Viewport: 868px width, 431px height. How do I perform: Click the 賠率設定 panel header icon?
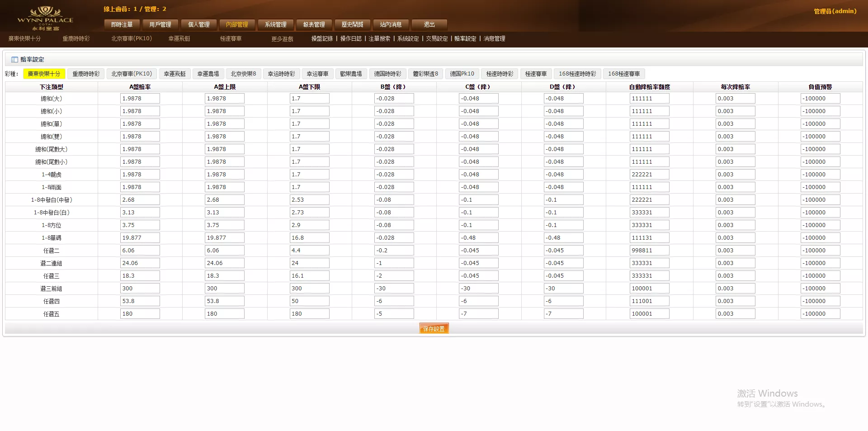click(13, 59)
